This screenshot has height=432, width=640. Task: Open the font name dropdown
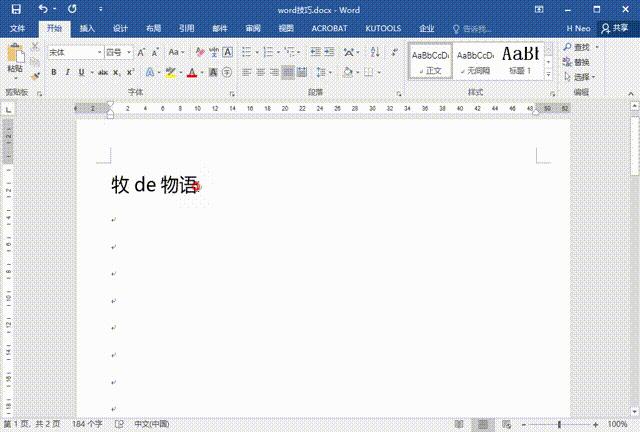(99, 52)
